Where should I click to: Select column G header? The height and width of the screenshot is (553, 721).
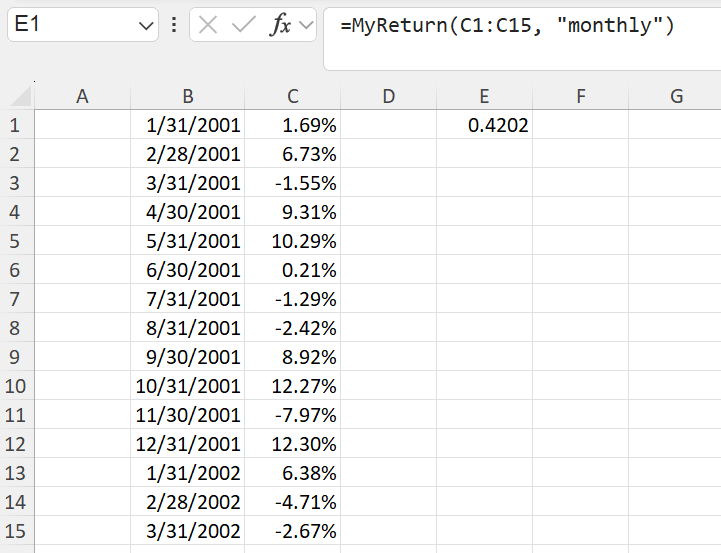click(676, 96)
